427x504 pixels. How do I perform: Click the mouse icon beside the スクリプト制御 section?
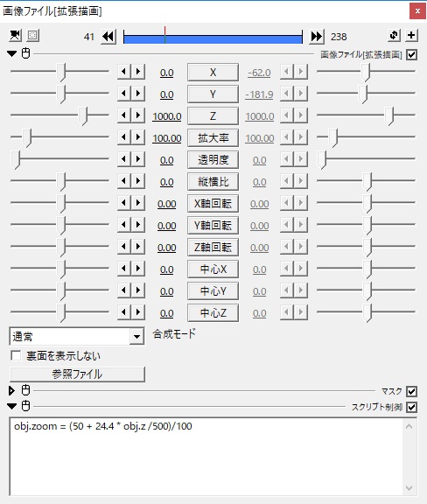click(26, 406)
